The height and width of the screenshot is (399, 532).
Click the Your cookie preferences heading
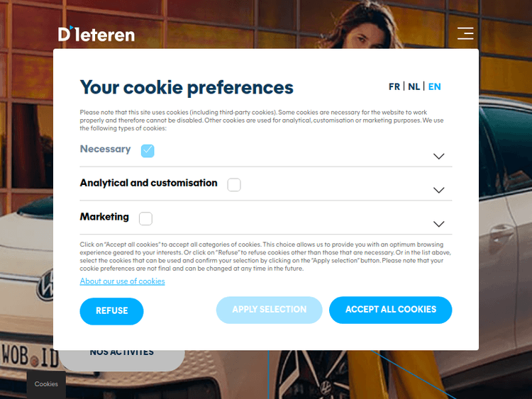coord(187,87)
